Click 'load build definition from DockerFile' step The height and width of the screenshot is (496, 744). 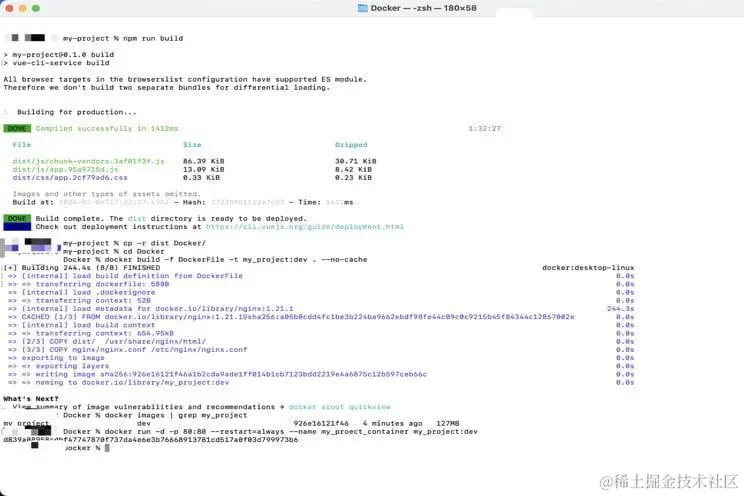click(132, 276)
